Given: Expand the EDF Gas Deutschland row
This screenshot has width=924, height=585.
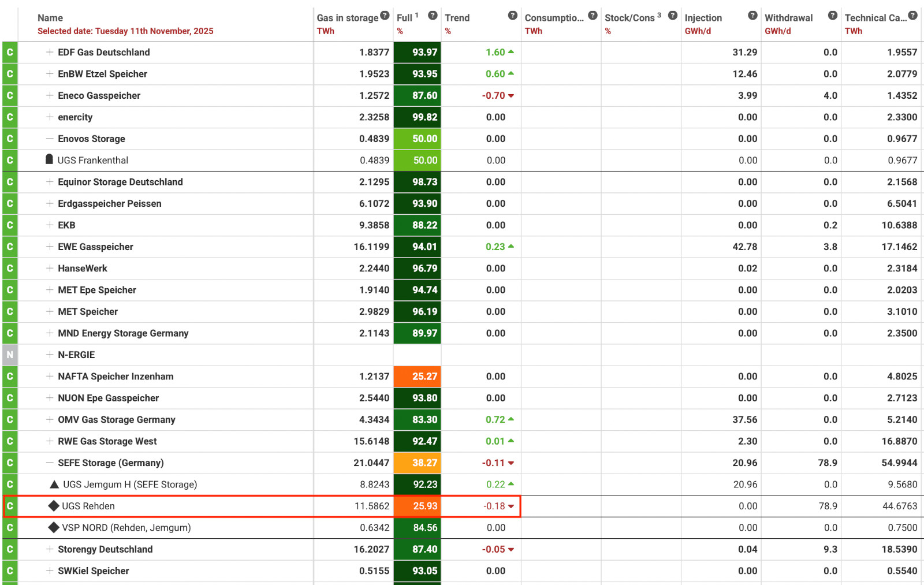Looking at the screenshot, I should click(50, 52).
